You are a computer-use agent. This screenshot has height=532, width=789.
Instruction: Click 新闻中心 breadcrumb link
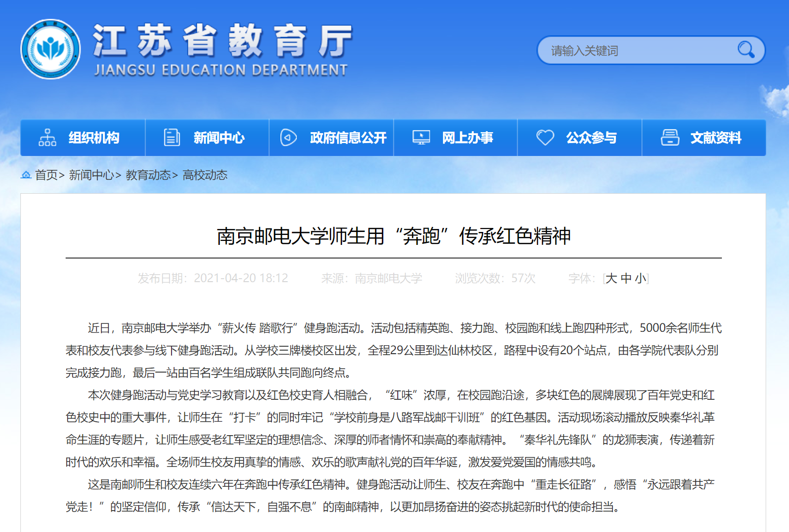[91, 175]
